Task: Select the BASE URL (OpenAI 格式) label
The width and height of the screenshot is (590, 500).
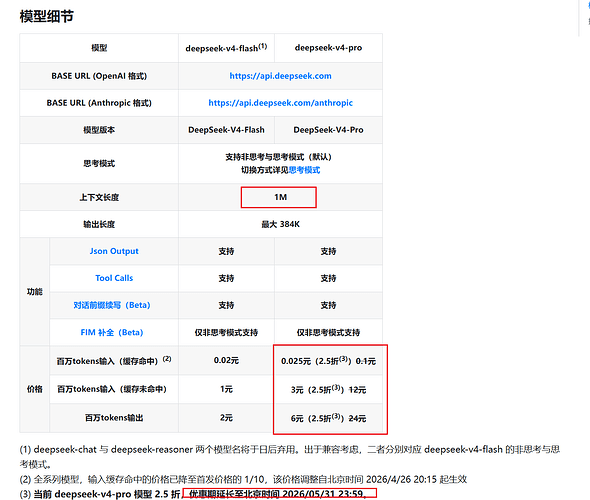Action: click(99, 76)
